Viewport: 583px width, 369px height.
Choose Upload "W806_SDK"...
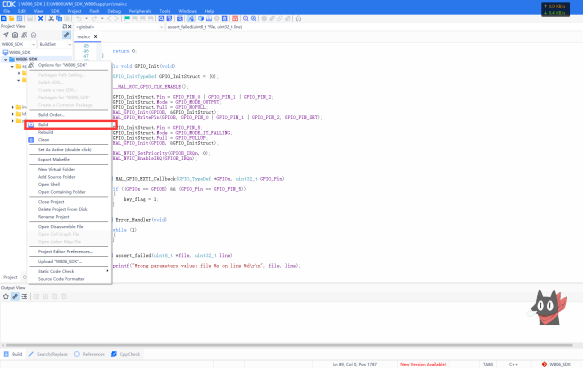[69, 261]
